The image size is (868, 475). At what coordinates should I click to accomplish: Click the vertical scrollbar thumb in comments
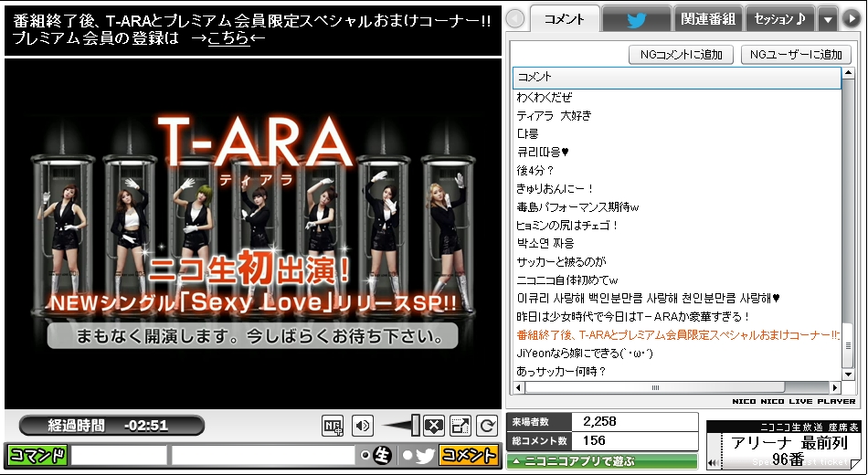click(848, 345)
